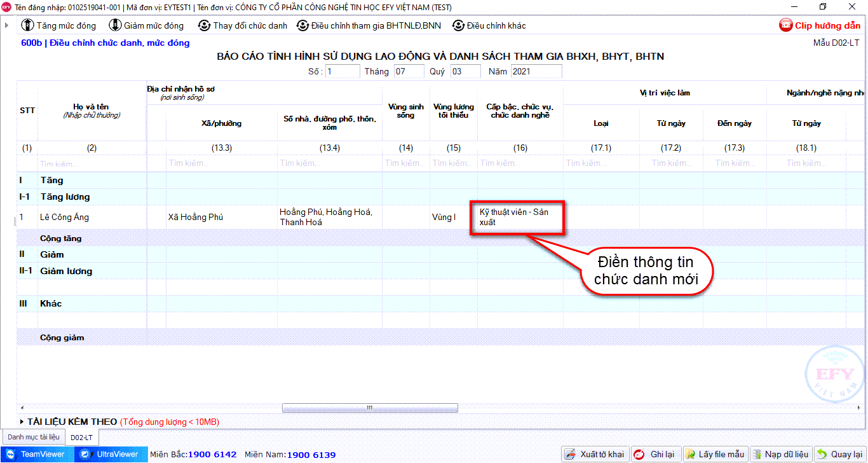
Task: Search in column 13.4 address filter
Action: pos(329,163)
